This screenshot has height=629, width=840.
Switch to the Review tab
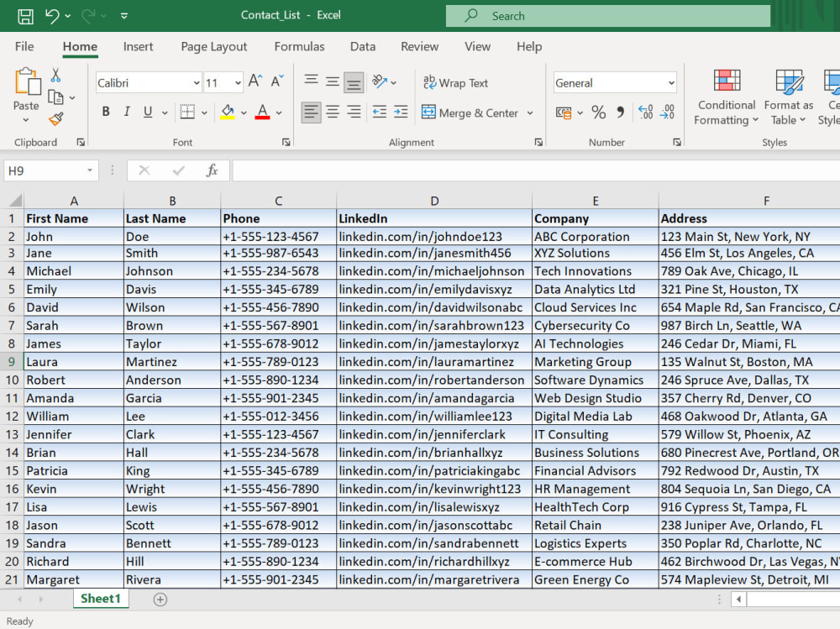pos(419,47)
